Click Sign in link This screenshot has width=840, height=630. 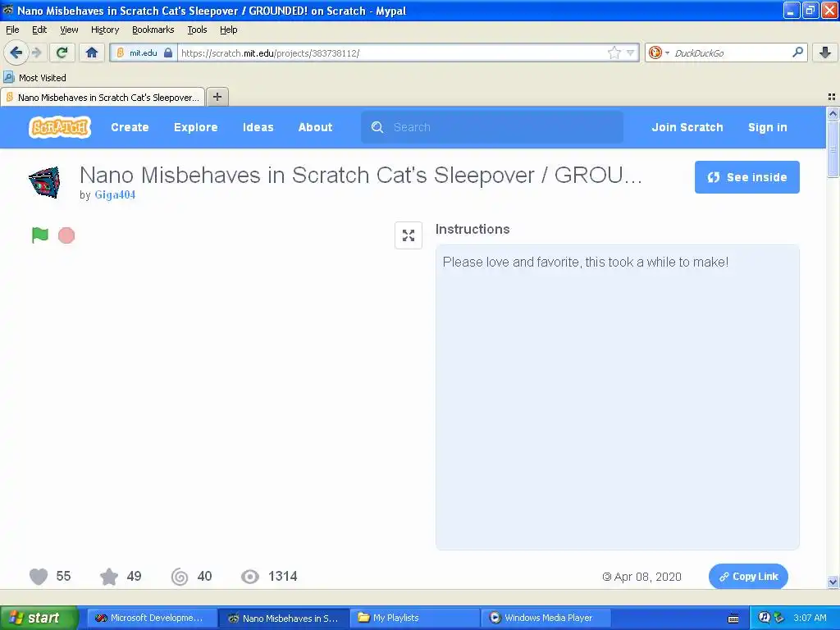click(x=768, y=127)
